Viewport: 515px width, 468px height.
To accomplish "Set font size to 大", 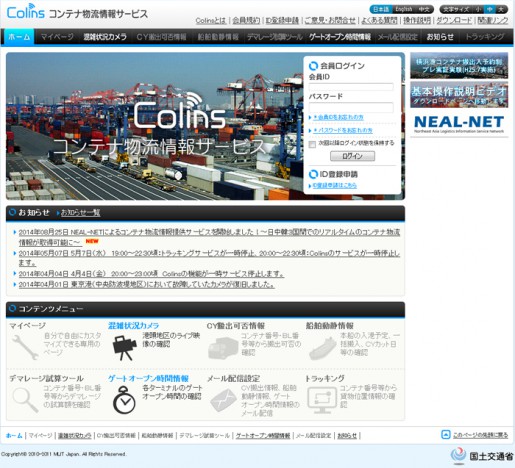I will coord(501,9).
